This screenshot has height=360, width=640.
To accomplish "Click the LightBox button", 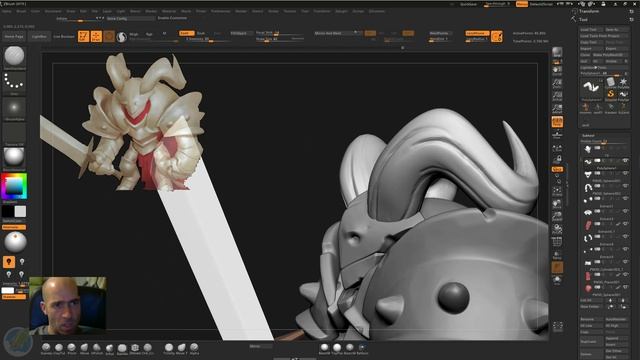I will [x=39, y=37].
